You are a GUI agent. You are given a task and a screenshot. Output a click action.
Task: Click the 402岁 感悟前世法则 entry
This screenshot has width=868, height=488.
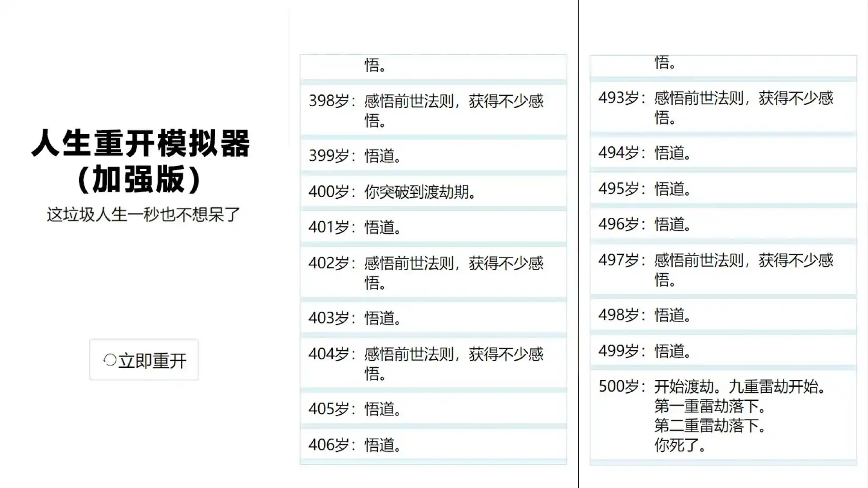[x=433, y=272]
